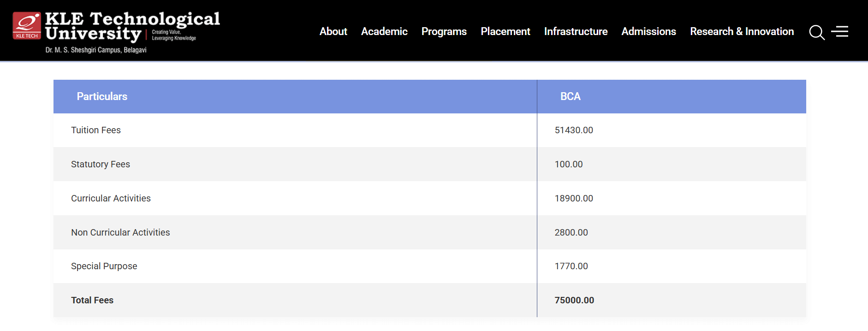The width and height of the screenshot is (868, 331).
Task: Navigate to Admissions in the navbar
Action: [648, 31]
